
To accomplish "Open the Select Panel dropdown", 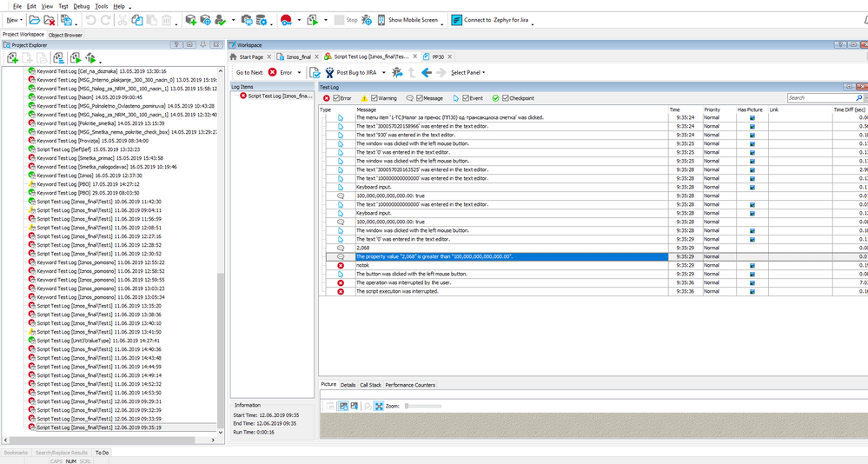I will coord(467,73).
